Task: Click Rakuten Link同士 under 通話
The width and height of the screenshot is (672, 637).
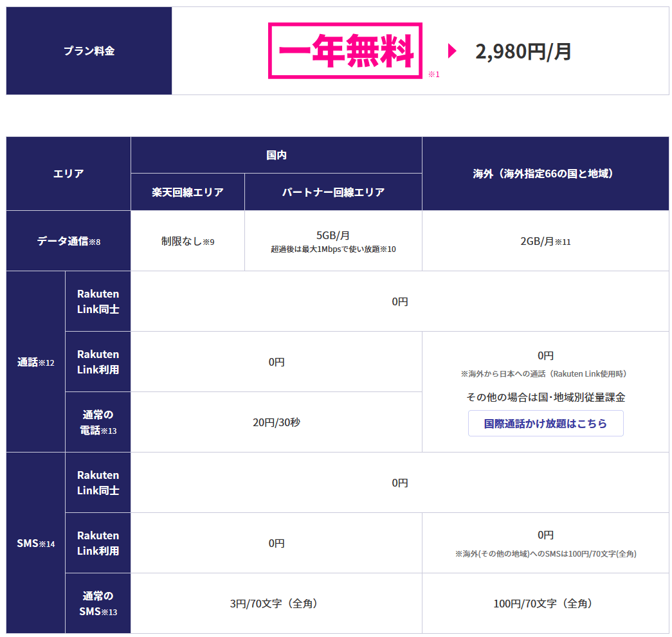Action: pos(98,301)
